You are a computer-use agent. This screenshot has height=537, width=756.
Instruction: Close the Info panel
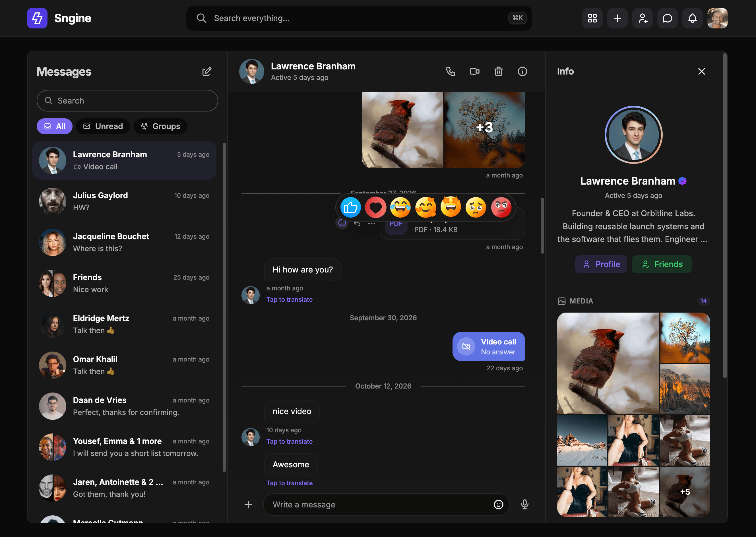pyautogui.click(x=701, y=71)
